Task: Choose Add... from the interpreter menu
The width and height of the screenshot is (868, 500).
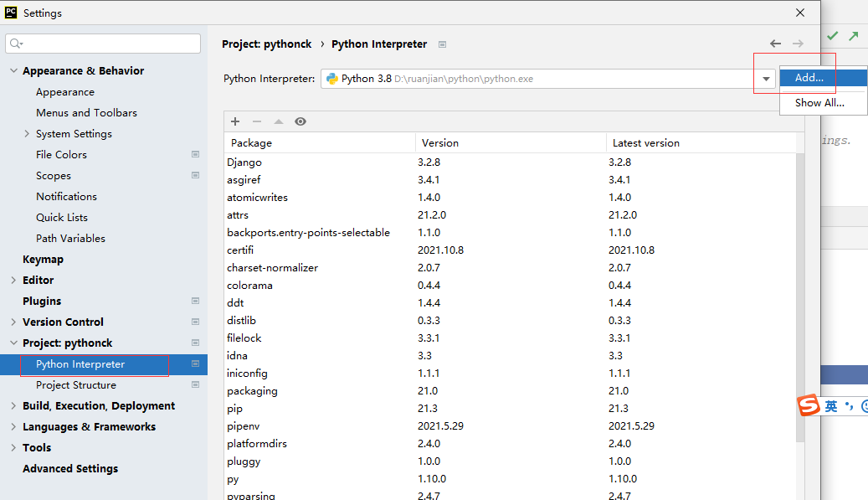Action: [823, 78]
